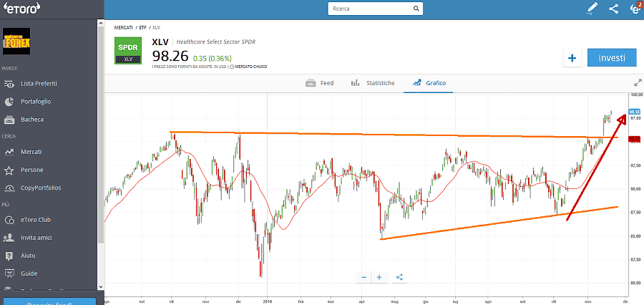Click the Investi button
This screenshot has height=305, width=644.
pos(612,58)
